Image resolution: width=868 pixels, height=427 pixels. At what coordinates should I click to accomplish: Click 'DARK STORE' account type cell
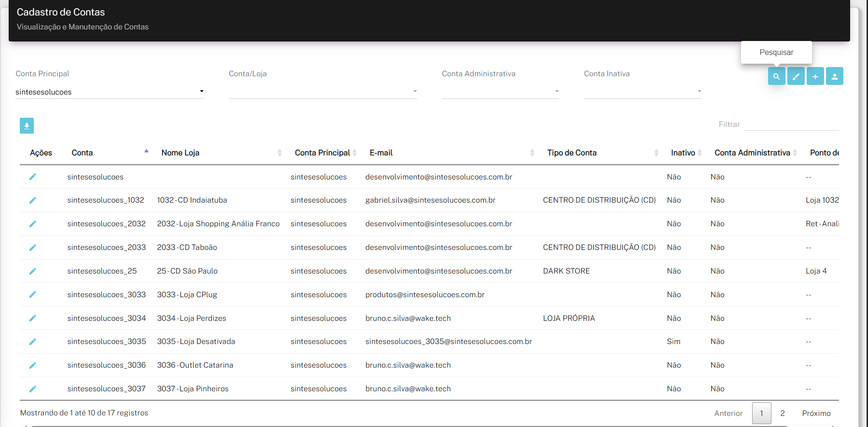[x=566, y=271]
